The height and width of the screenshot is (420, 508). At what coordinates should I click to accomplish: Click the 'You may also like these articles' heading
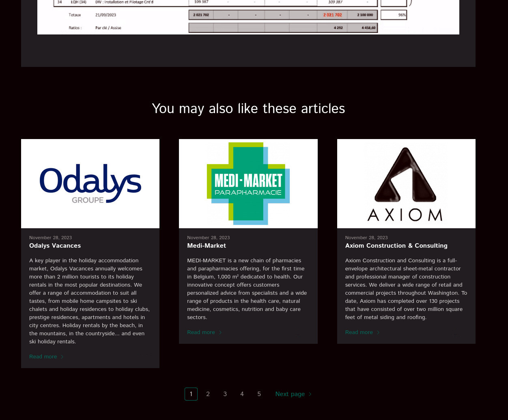pyautogui.click(x=248, y=109)
